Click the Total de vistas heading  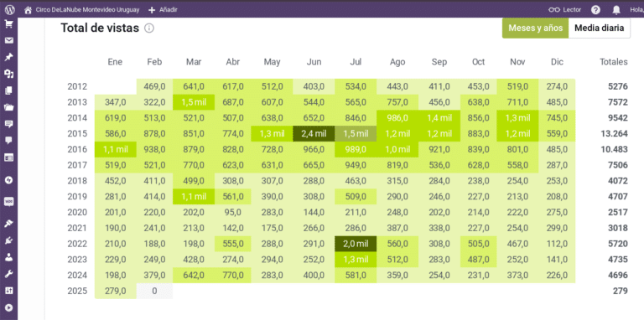coord(100,28)
